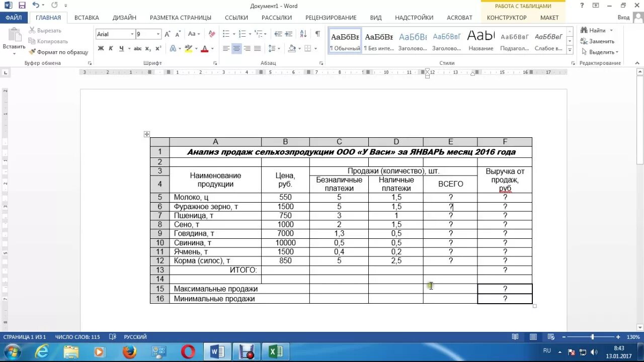Click the table move handle at top-left of table
644x362 pixels.
point(146,134)
